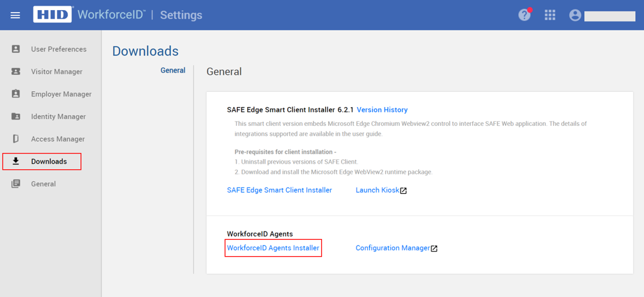Click the Employer Manager clipboard icon
The image size is (644, 297).
pyautogui.click(x=16, y=94)
